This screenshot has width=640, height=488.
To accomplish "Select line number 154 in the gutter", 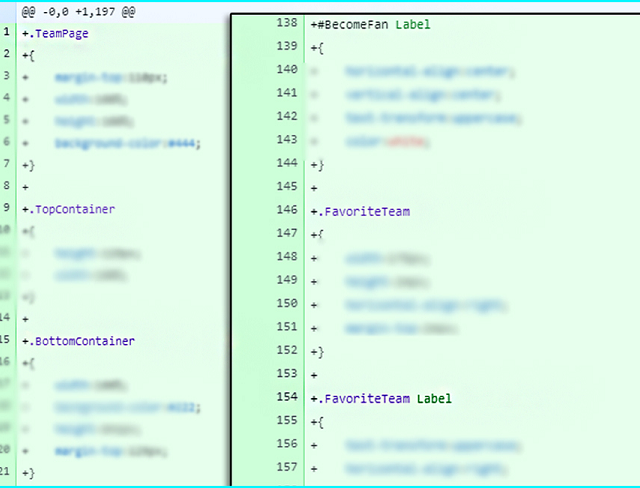I will [285, 399].
